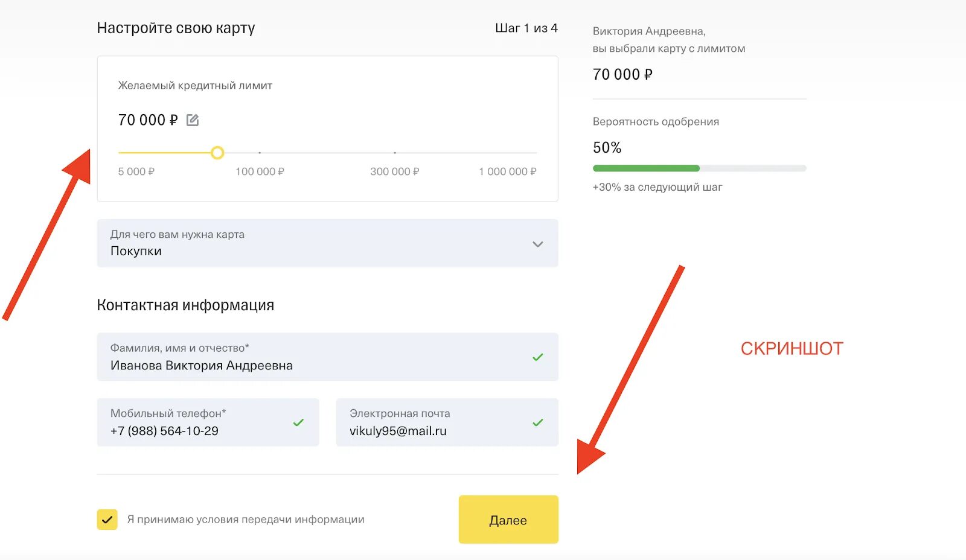Toggle the information transfer terms checkbox
This screenshot has width=966, height=560.
[107, 520]
